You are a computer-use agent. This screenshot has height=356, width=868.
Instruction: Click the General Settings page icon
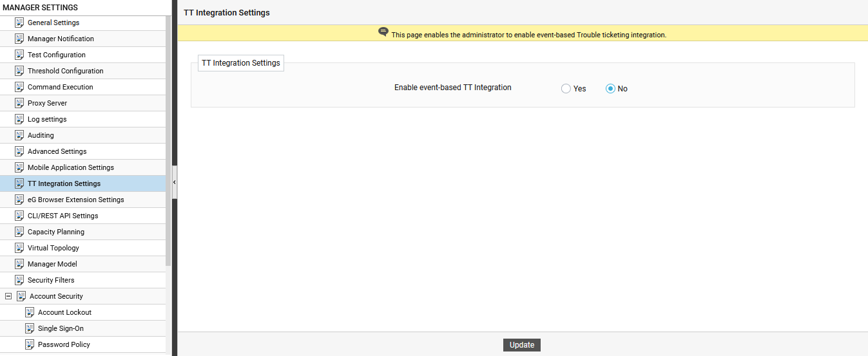tap(19, 23)
